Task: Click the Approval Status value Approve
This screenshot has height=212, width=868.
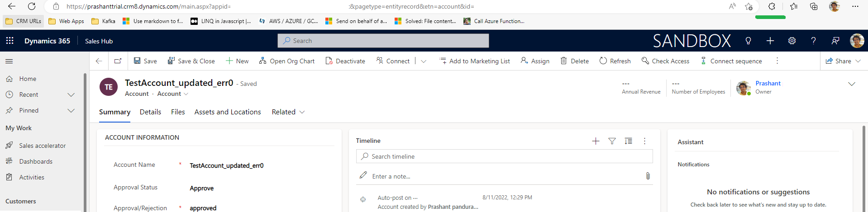Action: (201, 188)
